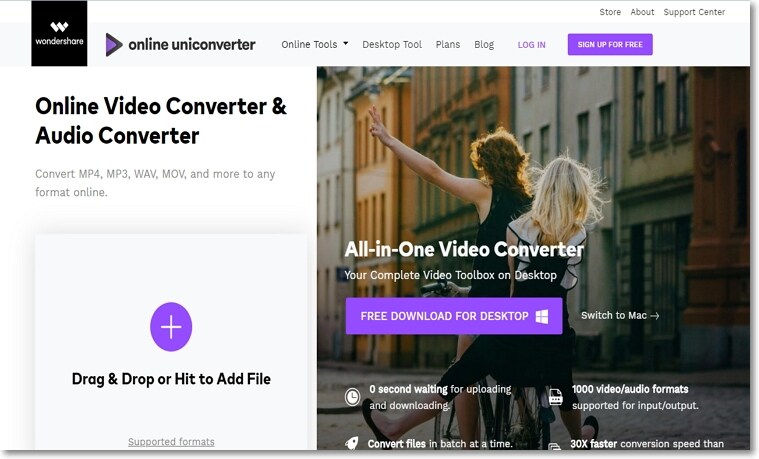Click the Windows logo on download button

(x=542, y=317)
